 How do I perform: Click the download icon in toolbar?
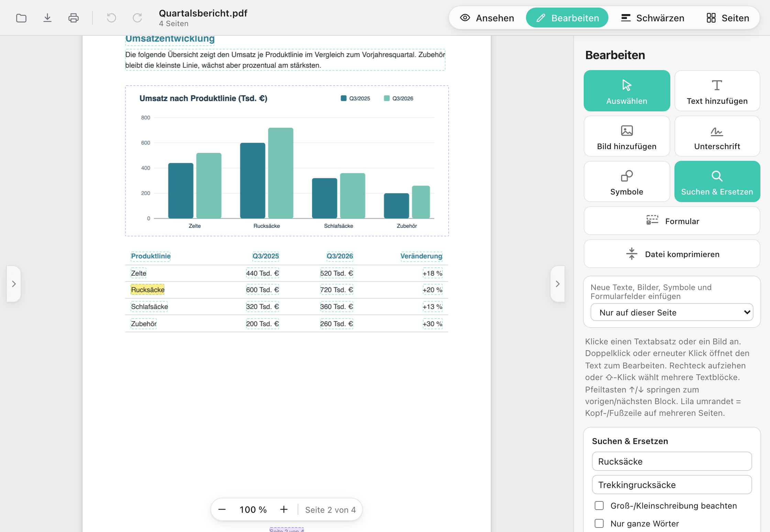click(47, 18)
